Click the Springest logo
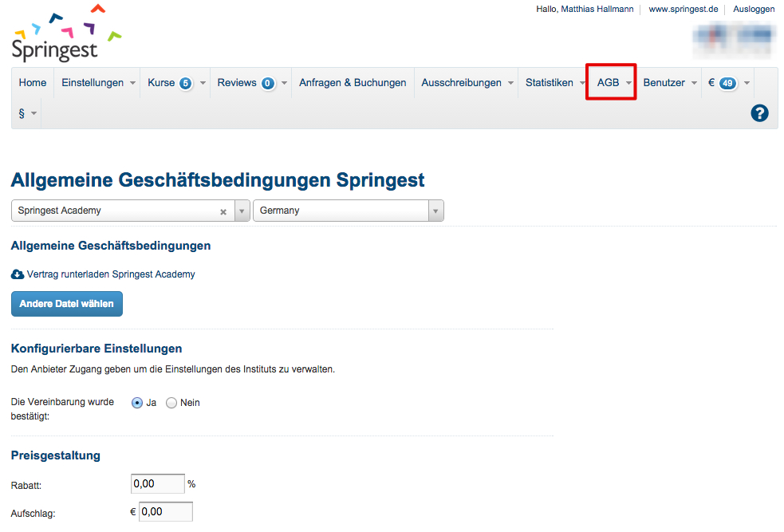Screen dimensions: 784x532 coord(66,33)
